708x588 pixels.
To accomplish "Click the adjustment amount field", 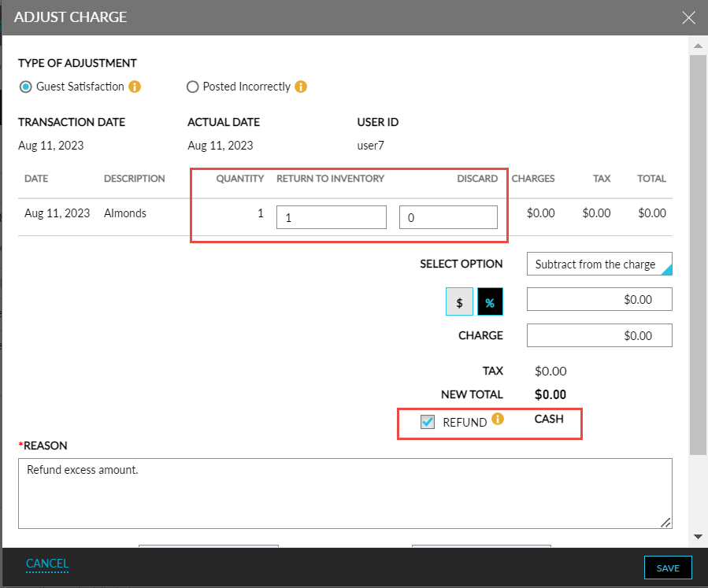I will coord(599,299).
